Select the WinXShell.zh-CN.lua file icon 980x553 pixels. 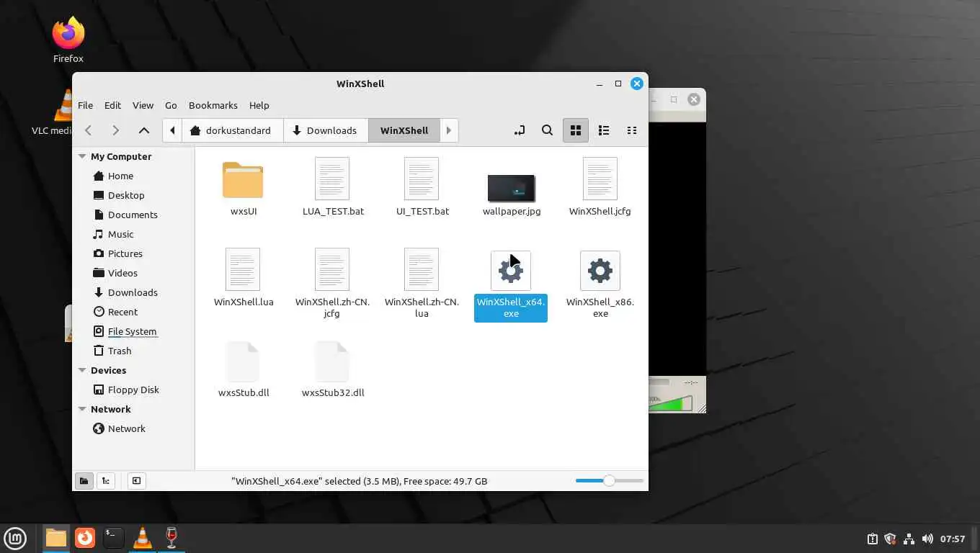422,269
